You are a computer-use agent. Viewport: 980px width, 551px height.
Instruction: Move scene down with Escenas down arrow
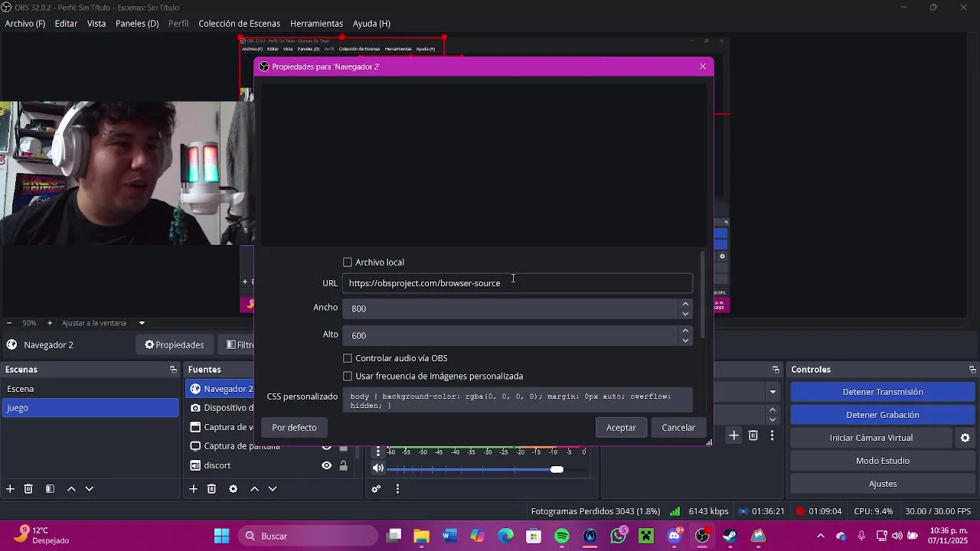point(89,489)
